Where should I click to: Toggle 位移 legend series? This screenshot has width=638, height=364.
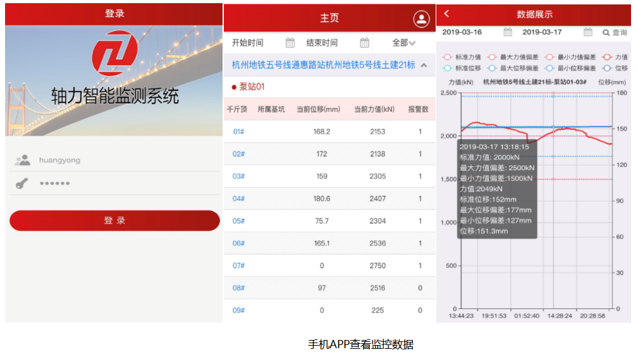pyautogui.click(x=615, y=68)
